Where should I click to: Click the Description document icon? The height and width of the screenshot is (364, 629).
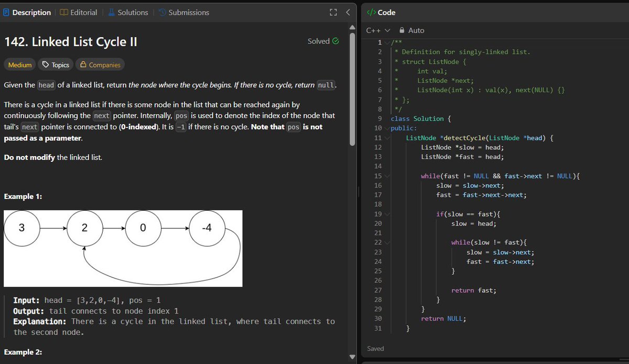(6, 12)
